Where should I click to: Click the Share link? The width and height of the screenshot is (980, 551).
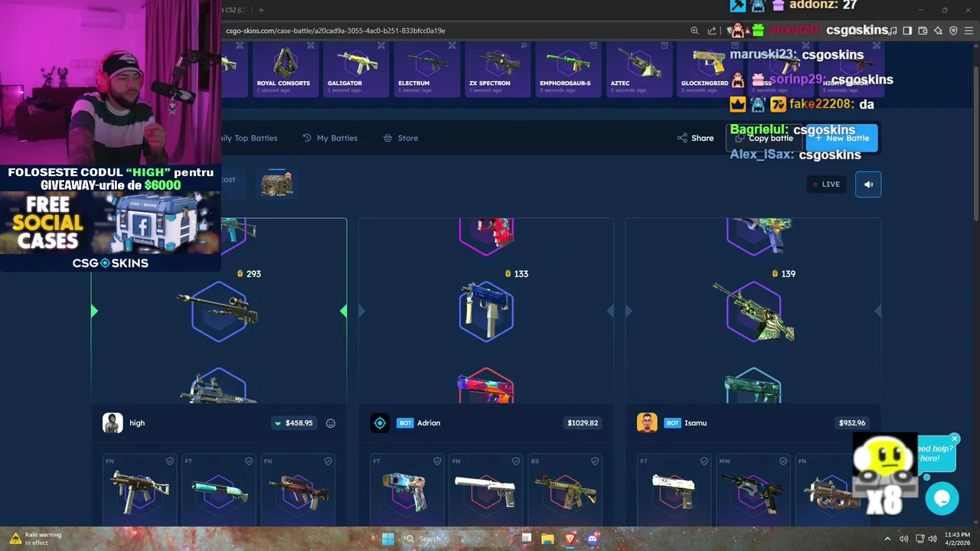(695, 138)
